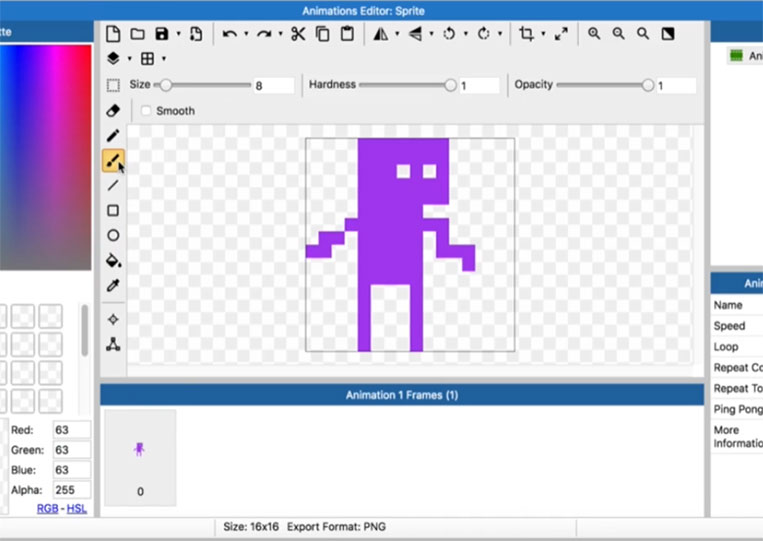
Task: Open the save options dropdown arrow
Action: [178, 34]
